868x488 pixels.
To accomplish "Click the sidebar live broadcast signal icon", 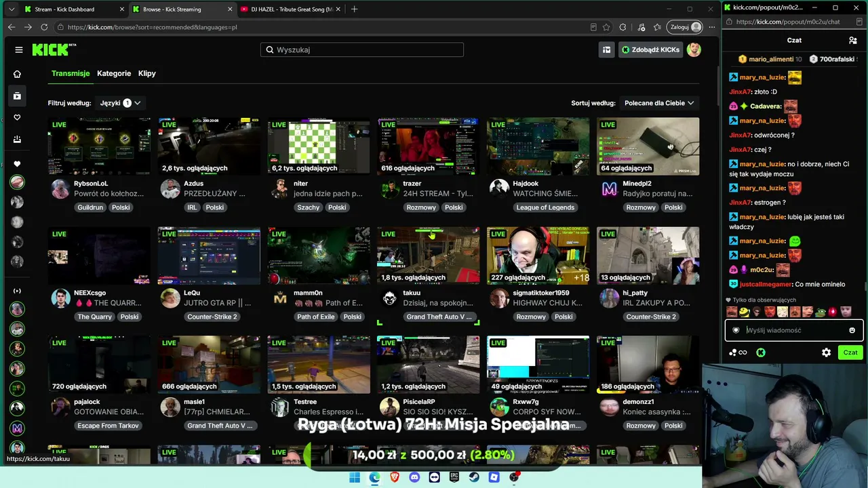I will coord(18,291).
